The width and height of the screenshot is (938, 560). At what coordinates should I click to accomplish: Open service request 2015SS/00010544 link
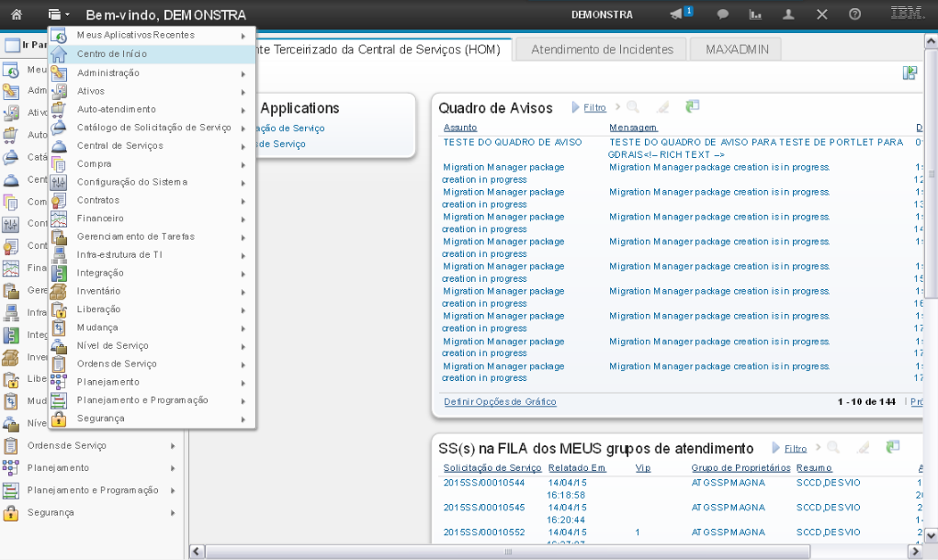click(x=483, y=481)
